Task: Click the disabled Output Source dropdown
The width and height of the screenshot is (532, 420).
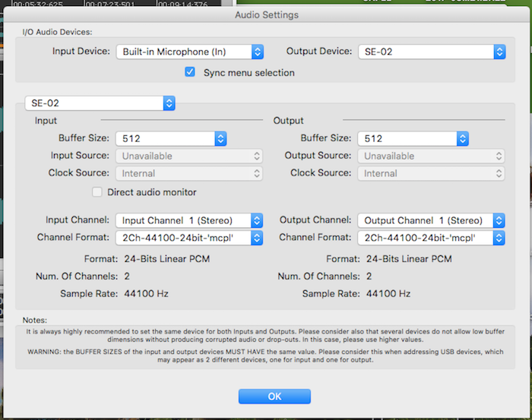Action: click(431, 156)
